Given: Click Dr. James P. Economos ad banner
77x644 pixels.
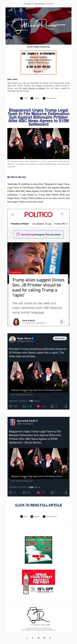Looking at the screenshot, I should pos(38,62).
